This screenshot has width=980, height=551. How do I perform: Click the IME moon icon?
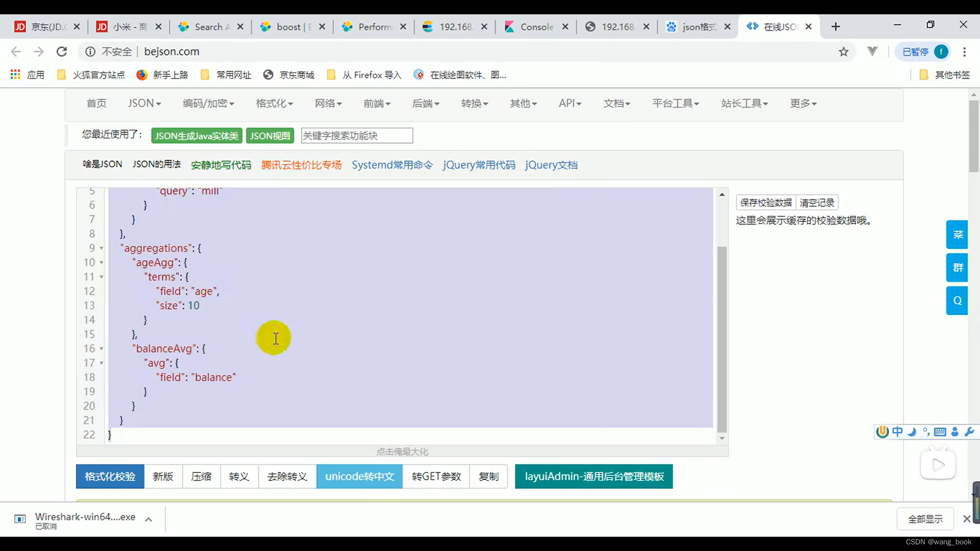click(x=912, y=432)
